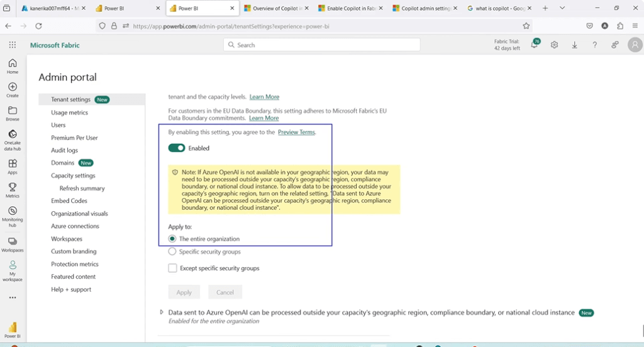Screen dimensions: 644x347
Task: Open Learn More link about EU Data Boundary
Action: pos(264,118)
